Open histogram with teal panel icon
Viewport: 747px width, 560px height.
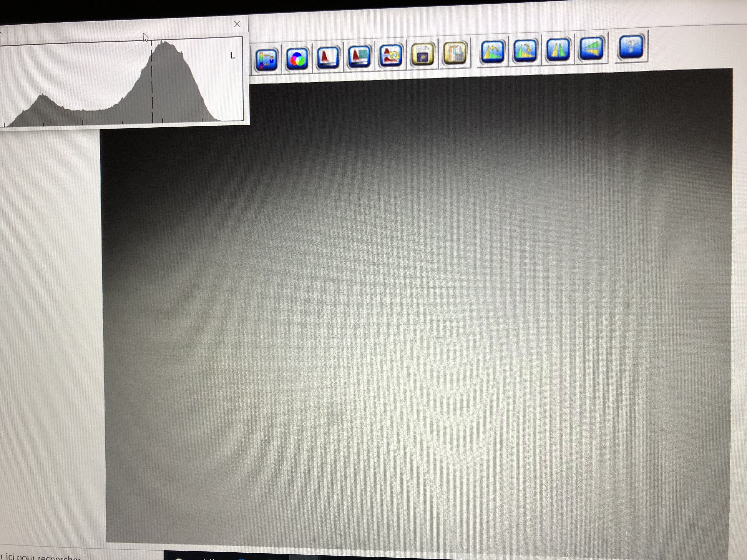[359, 56]
